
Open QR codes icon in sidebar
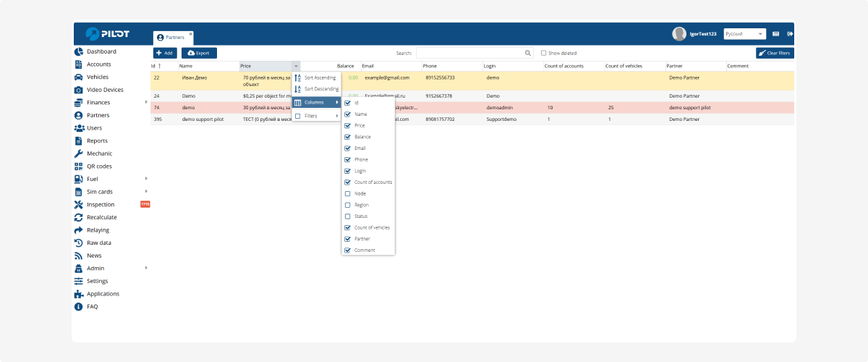pos(79,167)
